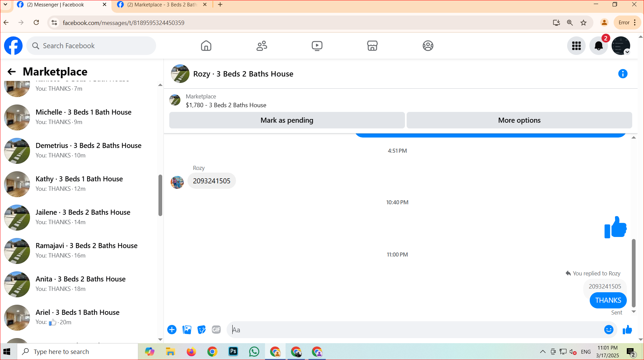Click the conversation list scrollbar
Image resolution: width=644 pixels, height=360 pixels.
(160, 195)
